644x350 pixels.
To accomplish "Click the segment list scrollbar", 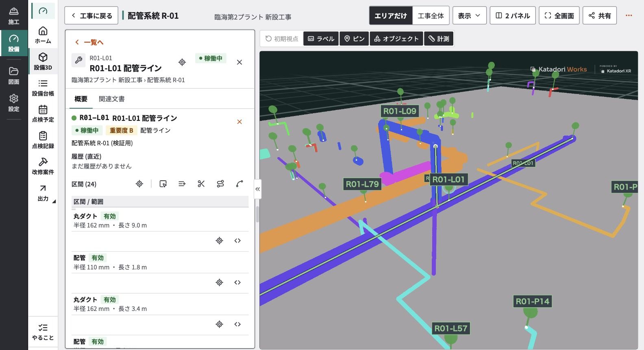I will (x=257, y=214).
